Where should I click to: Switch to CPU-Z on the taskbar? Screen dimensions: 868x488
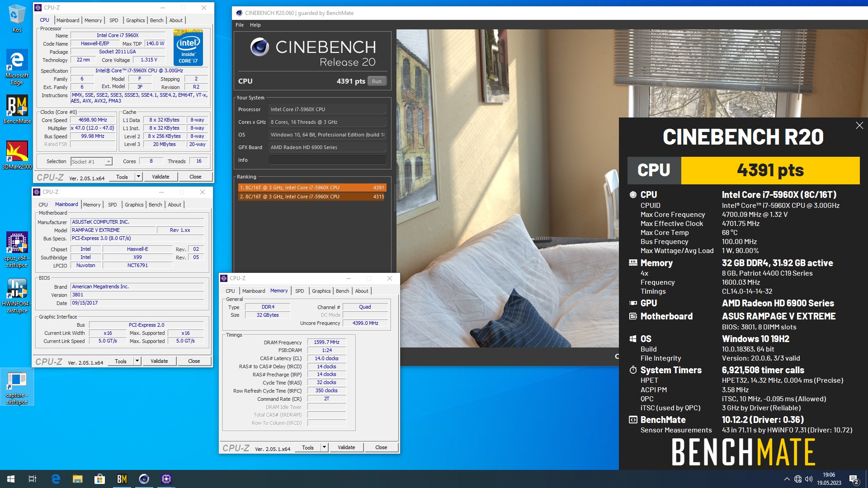[166, 479]
